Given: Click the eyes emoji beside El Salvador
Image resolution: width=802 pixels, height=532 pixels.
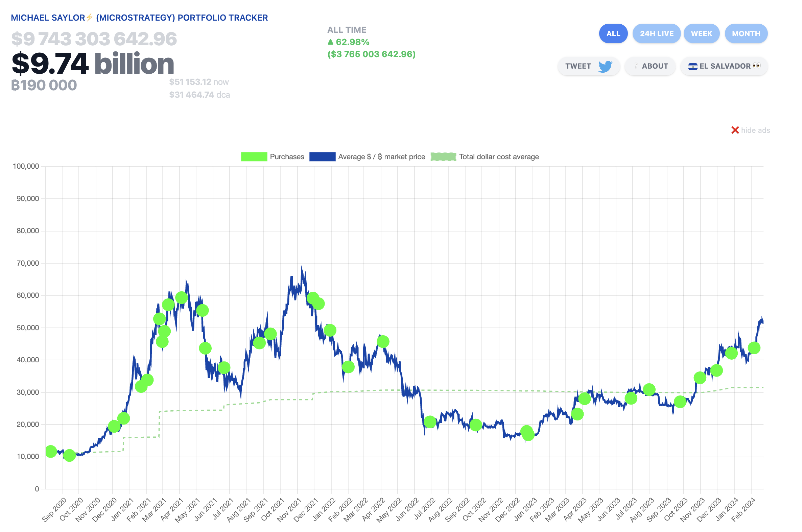Looking at the screenshot, I should (756, 66).
